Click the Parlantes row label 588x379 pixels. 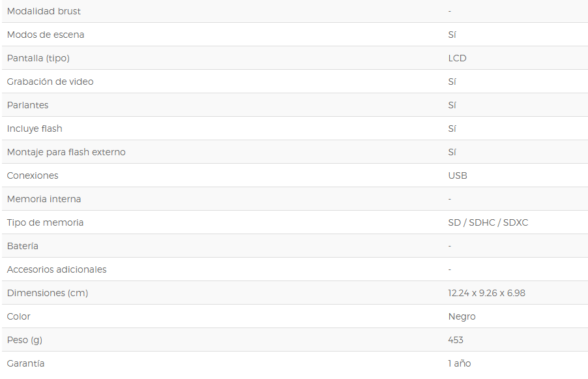click(x=28, y=105)
